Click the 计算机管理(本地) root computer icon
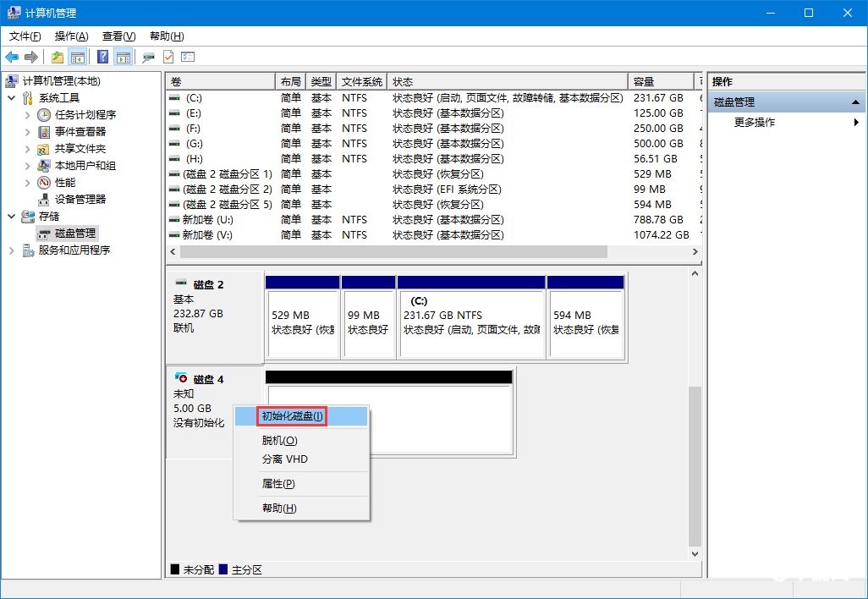Viewport: 868px width, 599px height. click(x=12, y=81)
